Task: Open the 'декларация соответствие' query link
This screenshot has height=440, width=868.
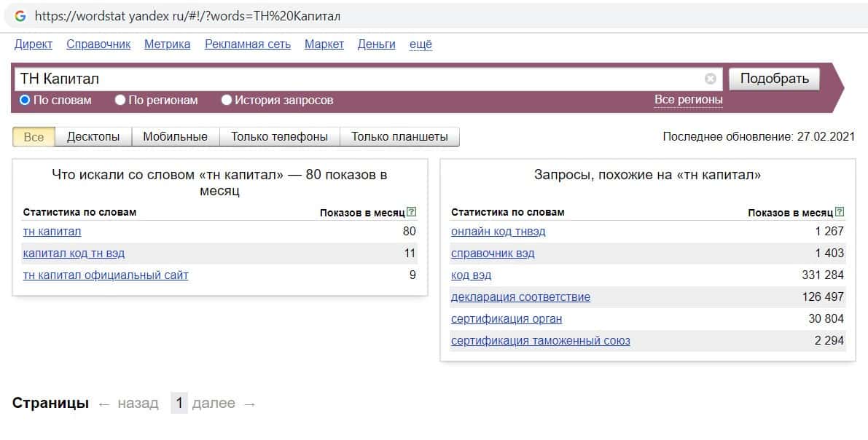Action: (520, 297)
